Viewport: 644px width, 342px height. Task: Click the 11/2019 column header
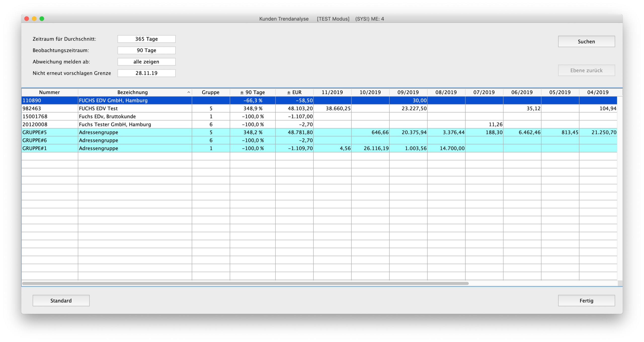point(332,92)
